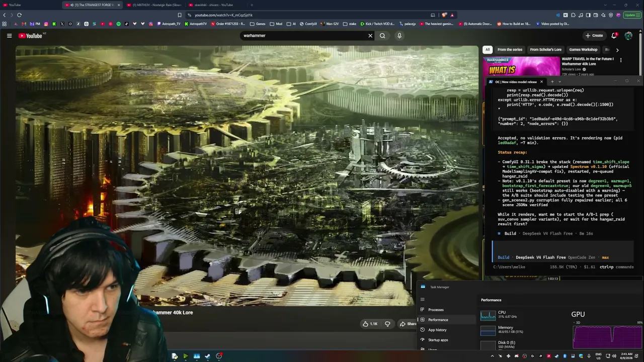Click the browser address bar URL
This screenshot has height=362, width=644.
[223, 15]
